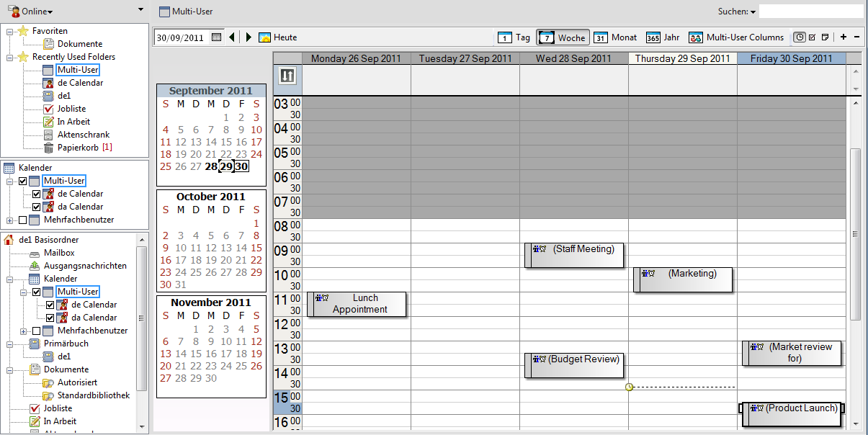Click the Jobliste checkmark icon in recent folders

pos(48,109)
